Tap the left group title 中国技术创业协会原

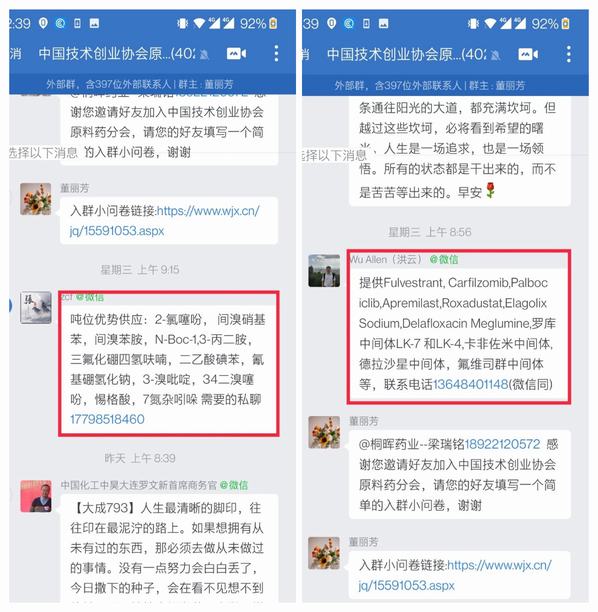click(x=117, y=54)
